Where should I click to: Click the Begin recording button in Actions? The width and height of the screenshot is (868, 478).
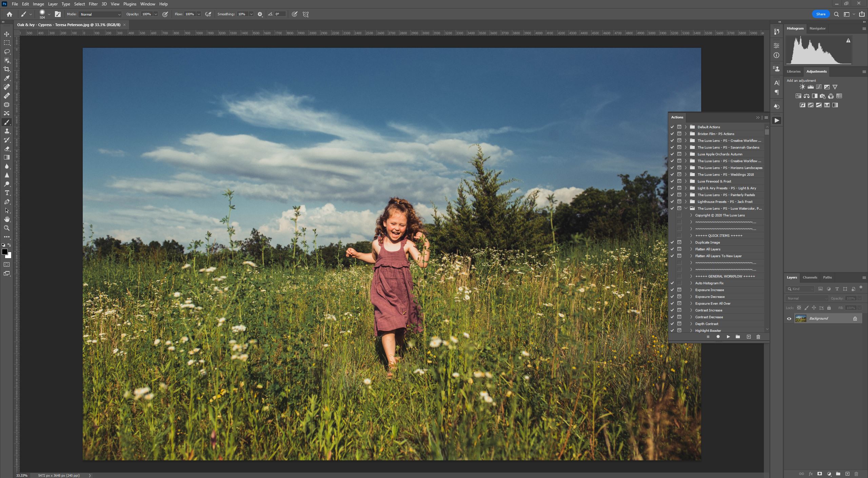click(x=718, y=337)
